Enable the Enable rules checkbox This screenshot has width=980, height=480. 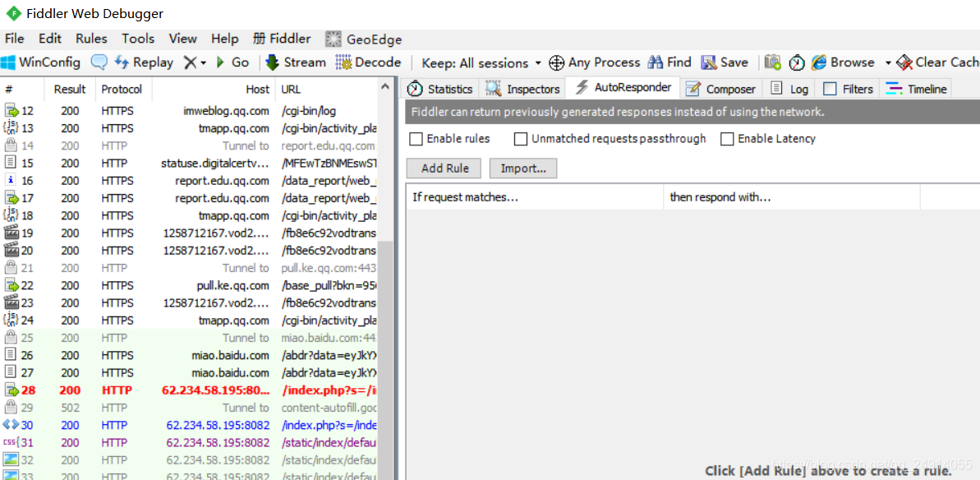click(416, 139)
